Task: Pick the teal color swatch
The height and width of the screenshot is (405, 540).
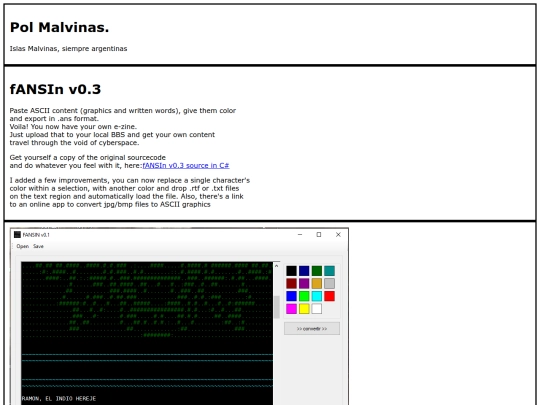Action: [330, 271]
